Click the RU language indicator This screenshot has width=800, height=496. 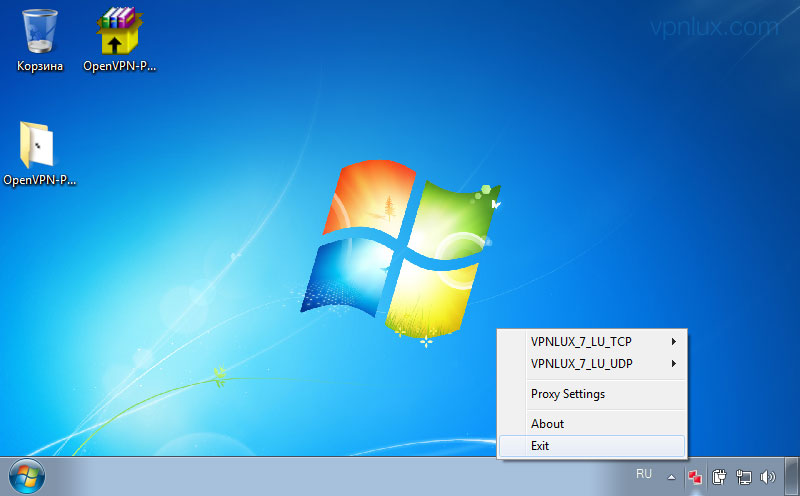click(643, 474)
